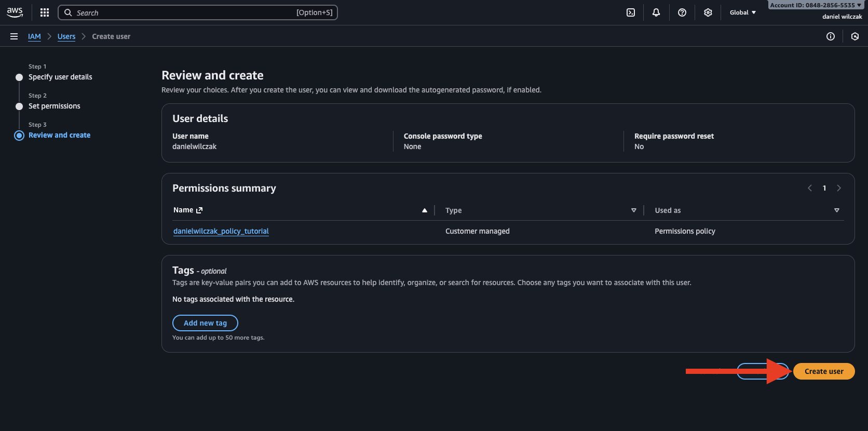Open the settings gear icon

click(x=708, y=12)
